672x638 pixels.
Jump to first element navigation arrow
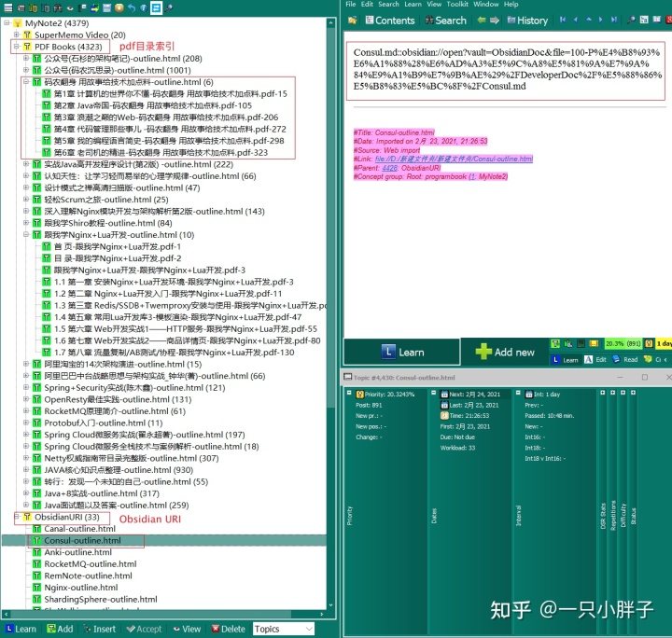563,20
